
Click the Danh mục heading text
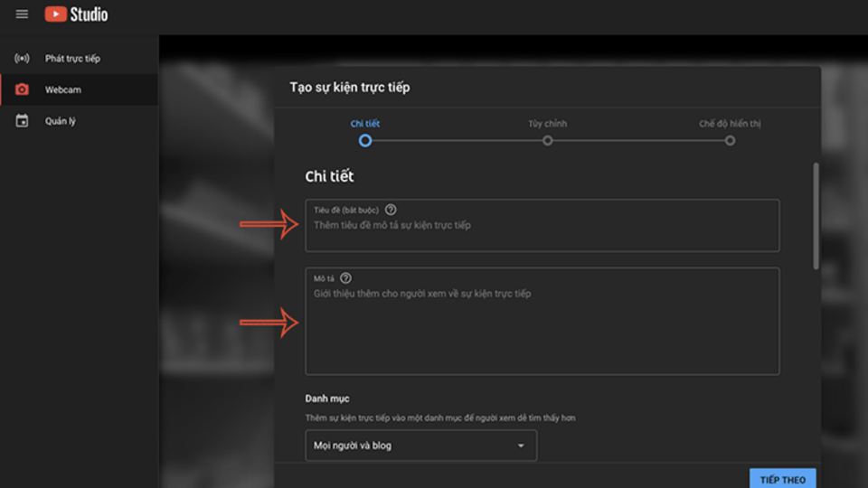[327, 399]
